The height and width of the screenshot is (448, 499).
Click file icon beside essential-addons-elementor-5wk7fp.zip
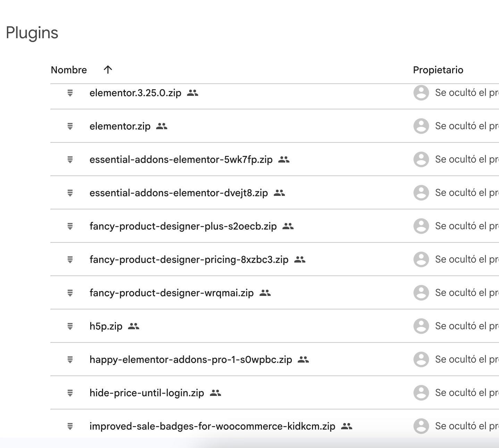point(70,160)
